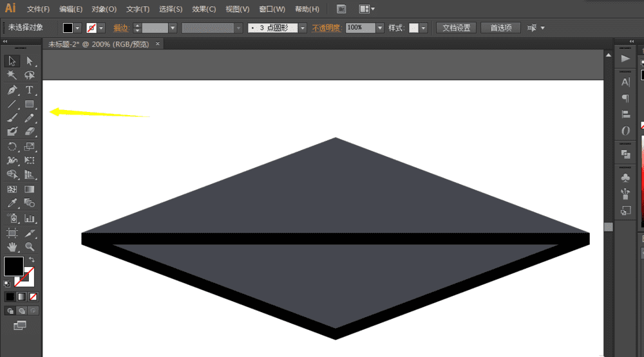Open the 样式 style dropdown
This screenshot has width=644, height=357.
point(424,28)
